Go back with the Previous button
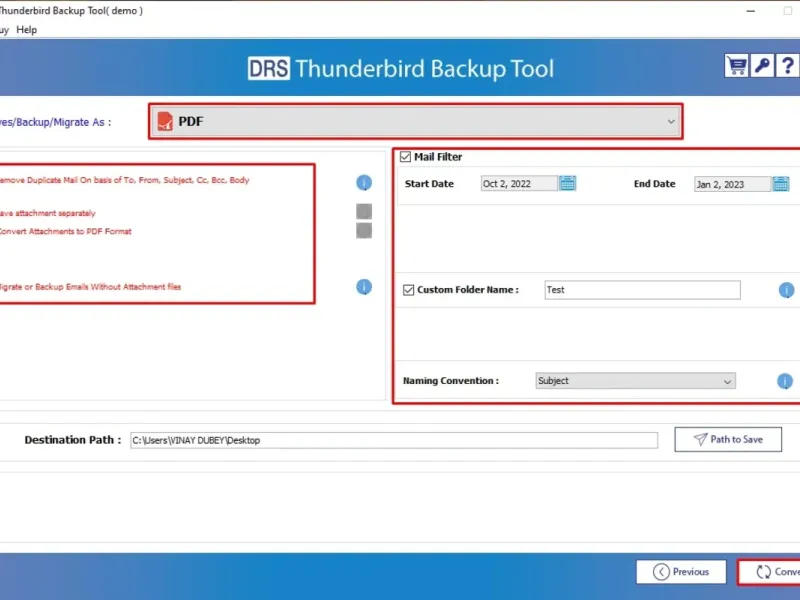The height and width of the screenshot is (600, 800). coord(681,571)
